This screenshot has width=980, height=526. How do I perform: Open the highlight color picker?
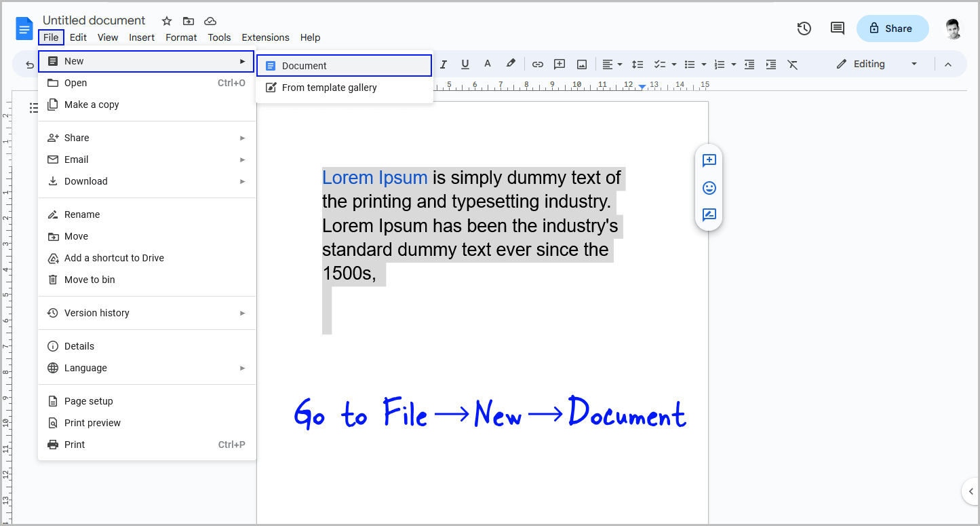511,64
